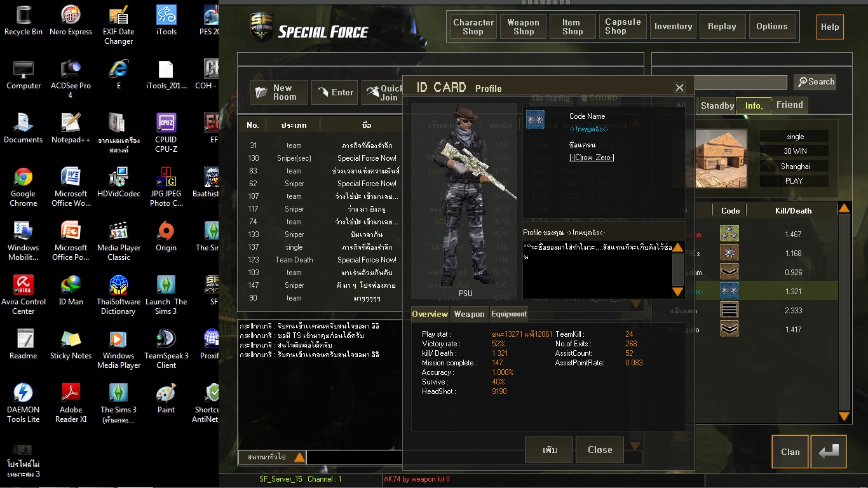
Task: Select the ThaiSoftware Dictionary icon
Action: [x=118, y=295]
